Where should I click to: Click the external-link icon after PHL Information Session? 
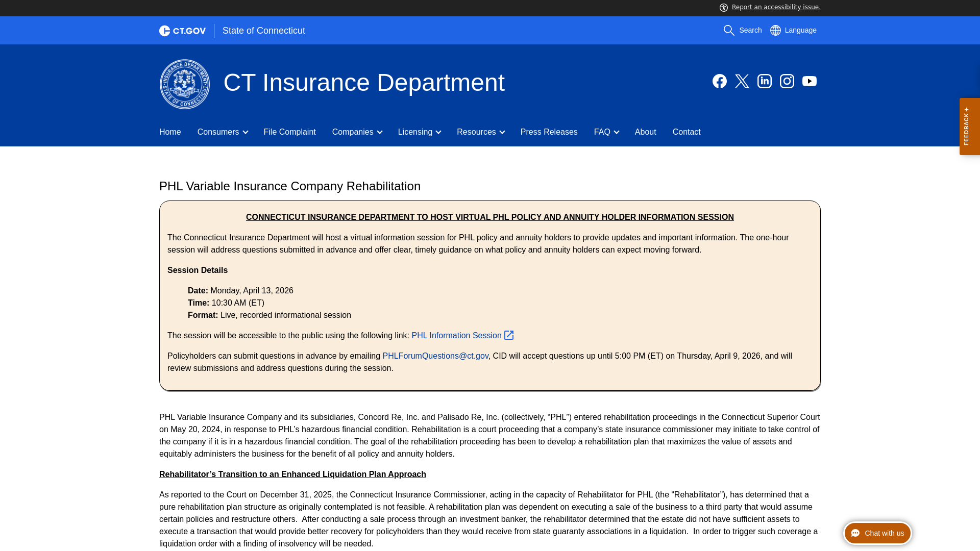[509, 335]
